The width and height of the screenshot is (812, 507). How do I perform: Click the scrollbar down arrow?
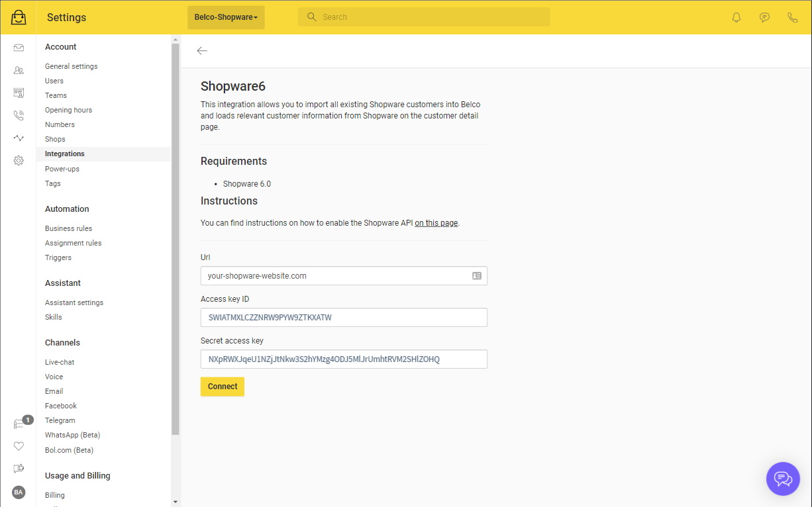(x=176, y=502)
